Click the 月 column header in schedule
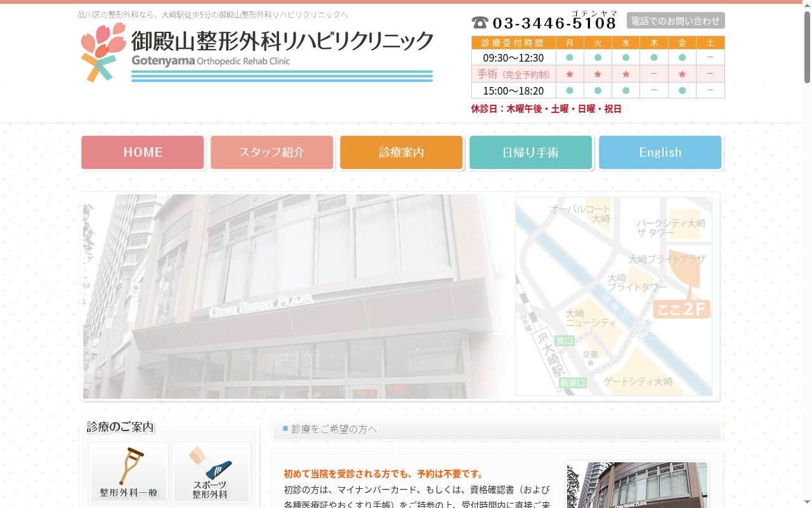Screen dimensions: 812x508 tap(570, 43)
